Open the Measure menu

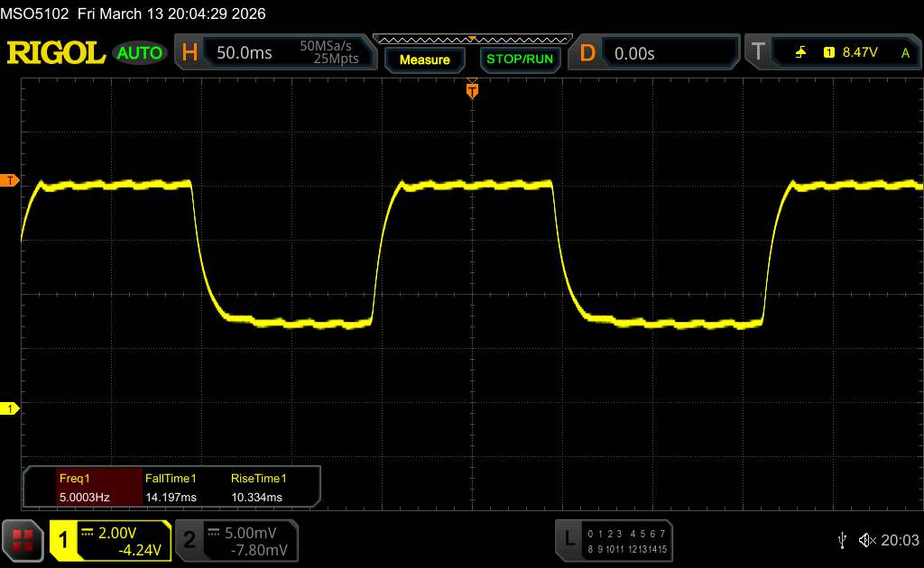[x=424, y=60]
